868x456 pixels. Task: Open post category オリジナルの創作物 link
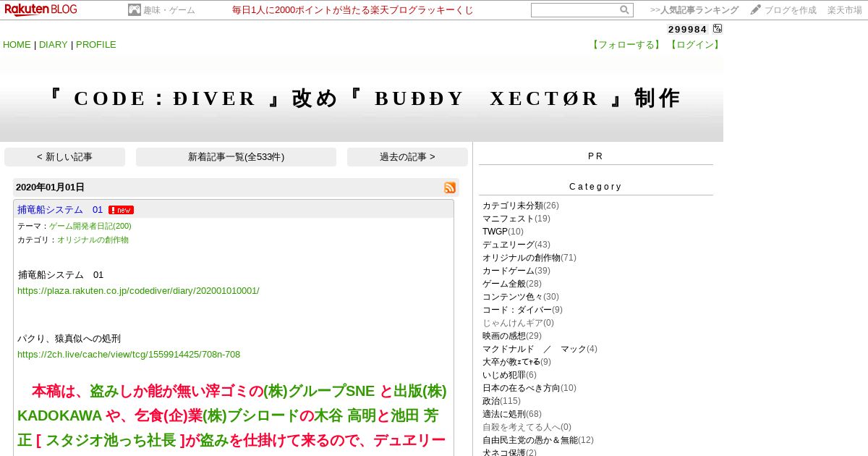click(x=93, y=240)
